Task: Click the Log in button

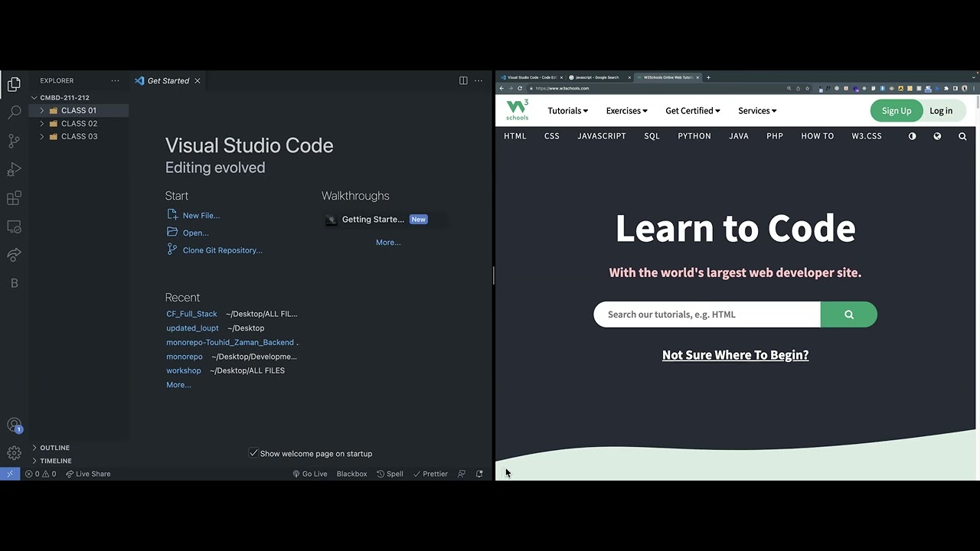Action: coord(941,110)
